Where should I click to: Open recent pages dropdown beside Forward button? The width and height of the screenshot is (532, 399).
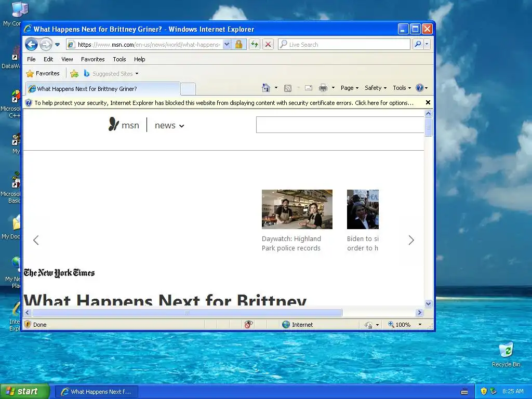(x=57, y=45)
